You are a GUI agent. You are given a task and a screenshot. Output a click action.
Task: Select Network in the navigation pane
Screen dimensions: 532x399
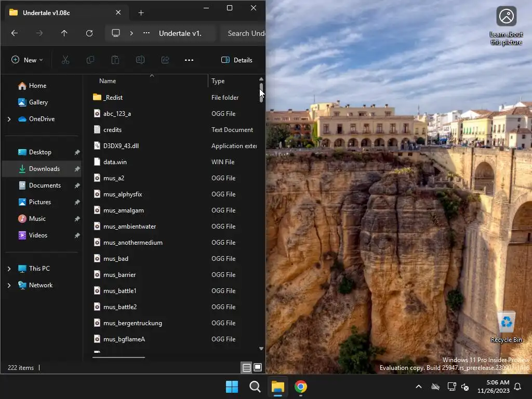pyautogui.click(x=42, y=285)
